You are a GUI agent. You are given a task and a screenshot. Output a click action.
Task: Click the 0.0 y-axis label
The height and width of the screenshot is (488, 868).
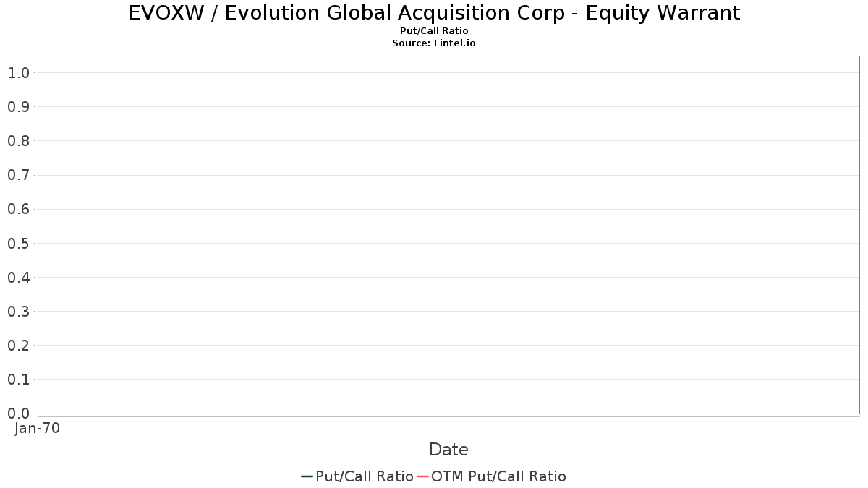18,414
